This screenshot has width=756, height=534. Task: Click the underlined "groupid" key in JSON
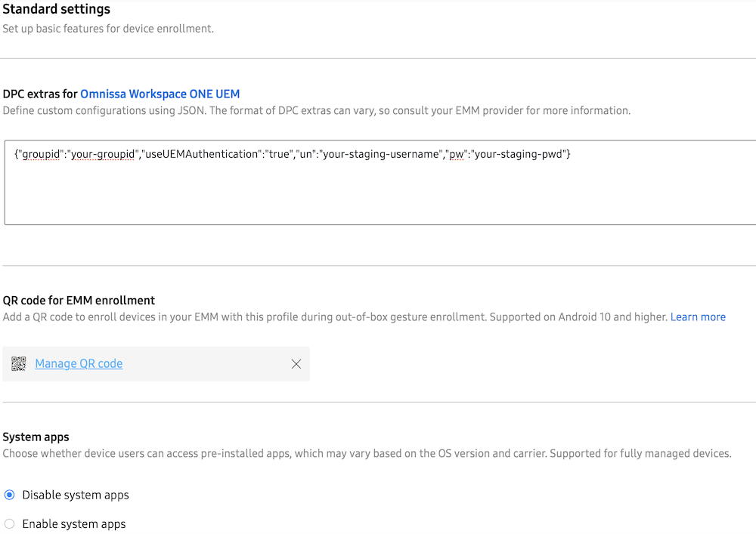(x=41, y=154)
